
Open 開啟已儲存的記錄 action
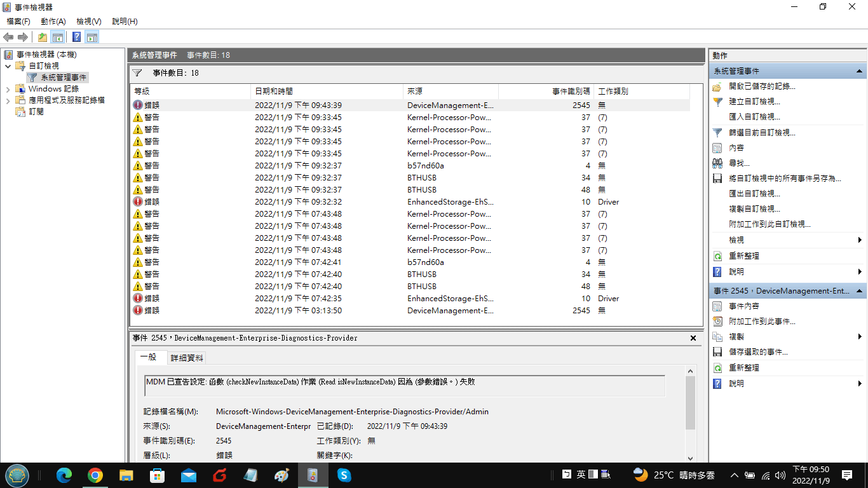pyautogui.click(x=762, y=86)
